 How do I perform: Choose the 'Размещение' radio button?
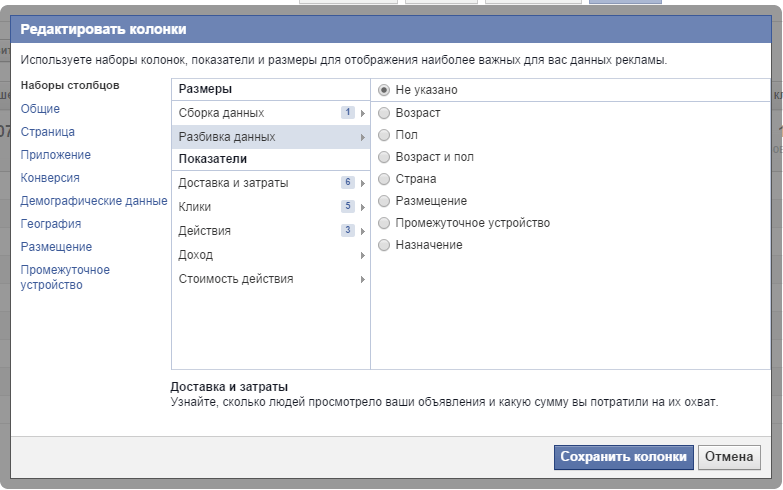[x=384, y=201]
